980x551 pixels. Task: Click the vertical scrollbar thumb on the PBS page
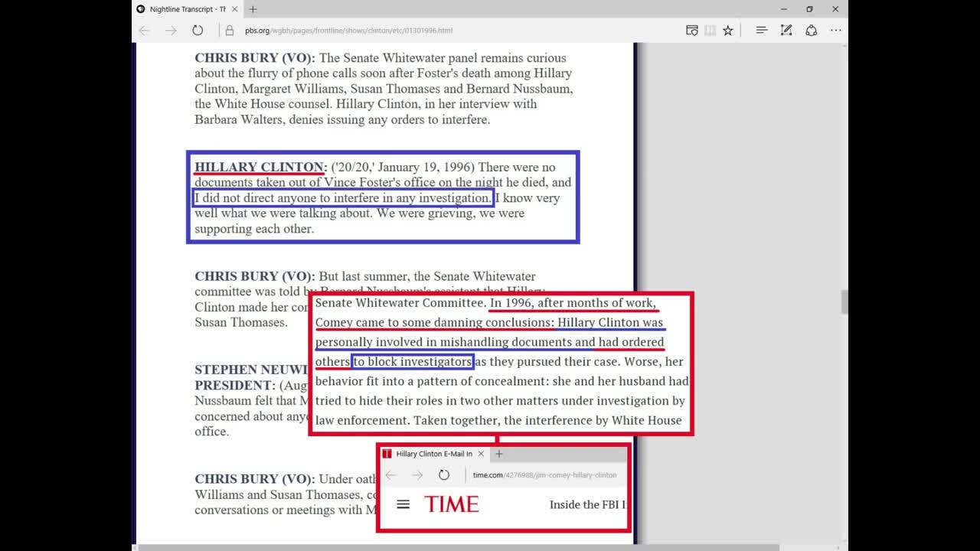[844, 302]
